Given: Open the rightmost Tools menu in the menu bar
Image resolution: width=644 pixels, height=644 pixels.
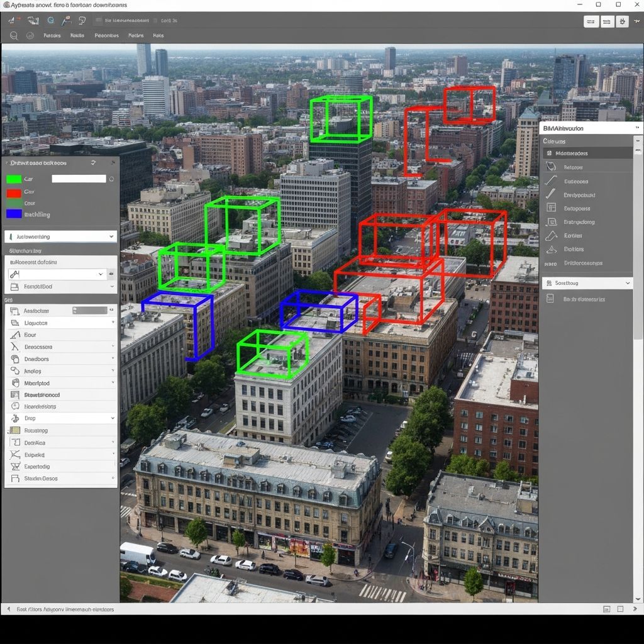Looking at the screenshot, I should click(158, 35).
